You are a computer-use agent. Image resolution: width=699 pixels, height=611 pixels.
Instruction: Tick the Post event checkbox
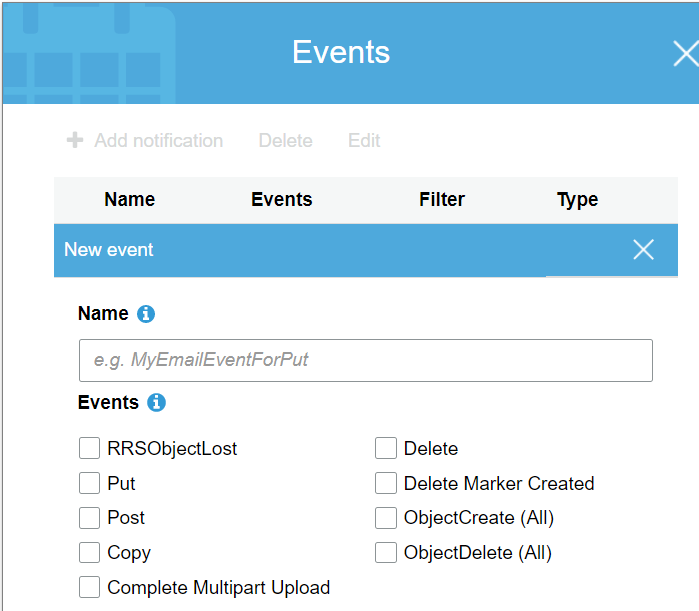pos(89,518)
